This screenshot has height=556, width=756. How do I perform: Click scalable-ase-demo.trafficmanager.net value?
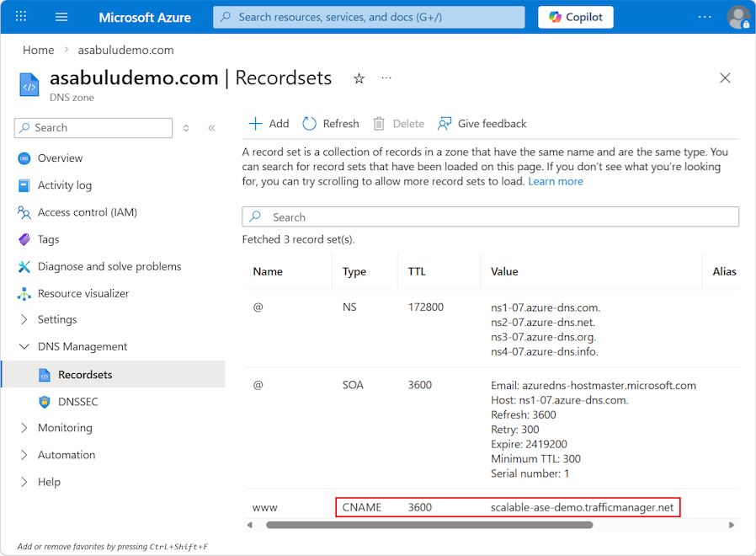point(582,507)
